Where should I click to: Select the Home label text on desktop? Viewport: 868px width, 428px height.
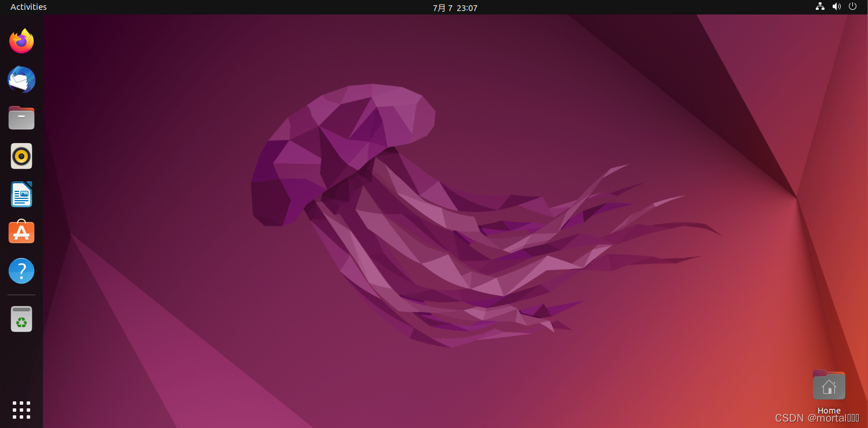pos(829,411)
